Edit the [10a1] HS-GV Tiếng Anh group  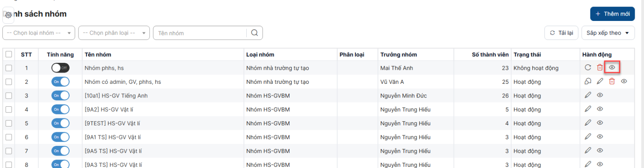(x=588, y=95)
